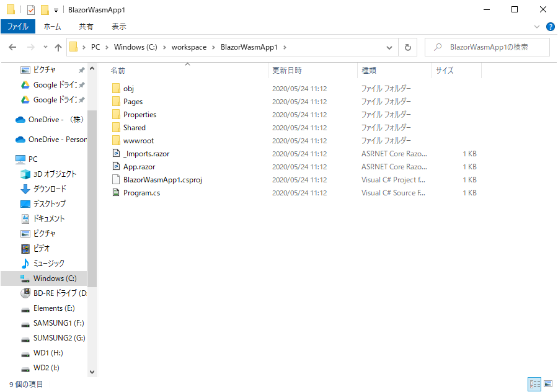Expand the ribbon with the chevron arrow
This screenshot has width=558, height=392.
pos(536,26)
